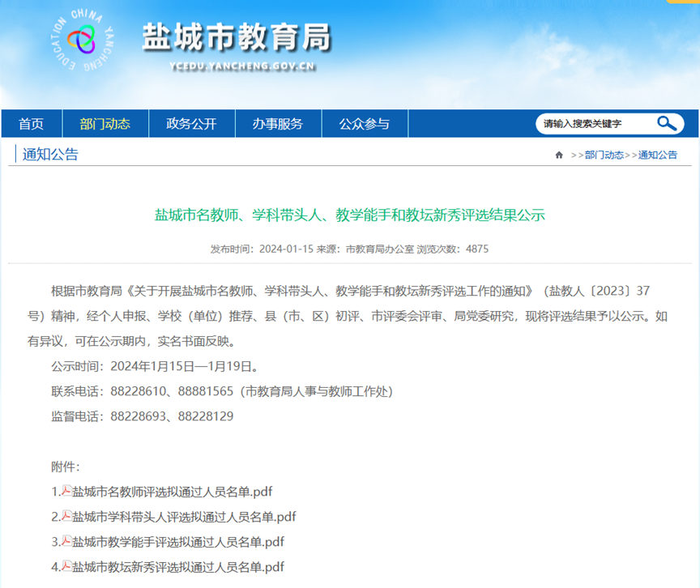Image resolution: width=700 pixels, height=588 pixels.
Task: Open 盐城市教学能手评选拟通过人员名单.pdf
Action: (x=177, y=542)
